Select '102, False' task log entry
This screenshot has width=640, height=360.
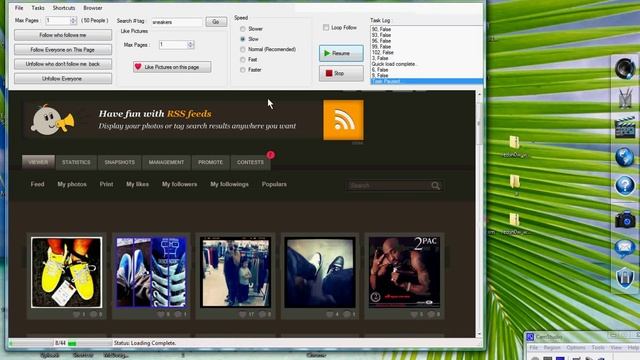[x=382, y=53]
